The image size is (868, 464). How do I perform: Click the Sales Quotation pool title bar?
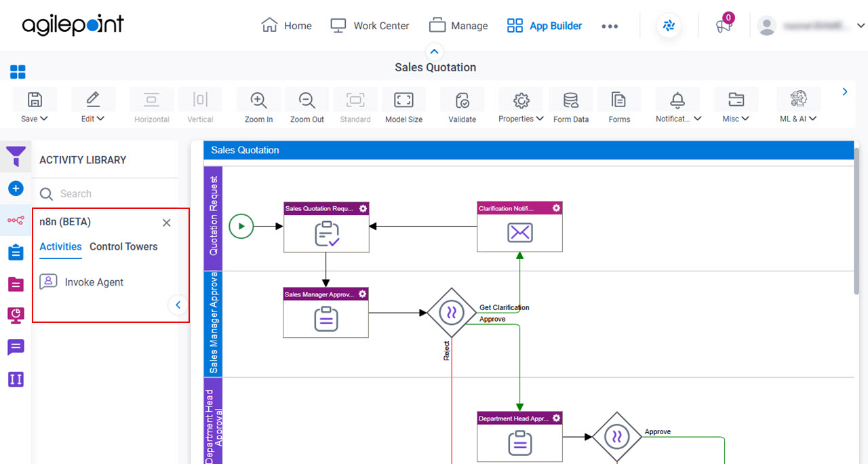pos(528,150)
